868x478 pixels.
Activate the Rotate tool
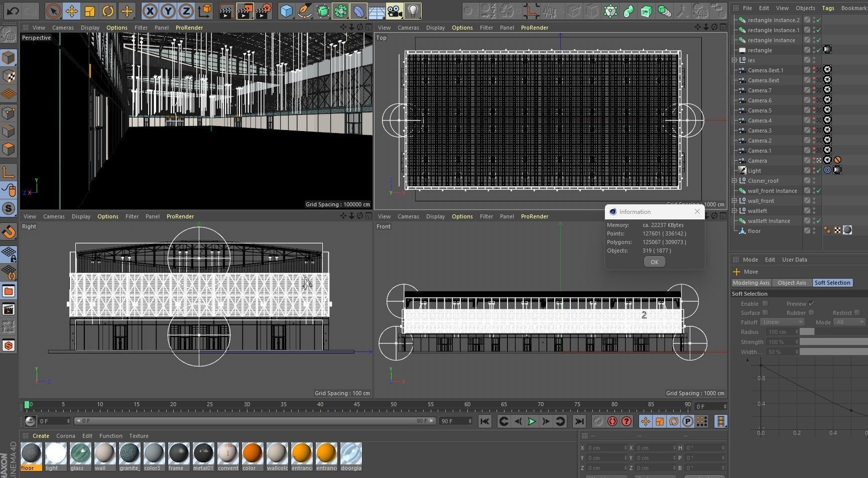click(x=108, y=11)
